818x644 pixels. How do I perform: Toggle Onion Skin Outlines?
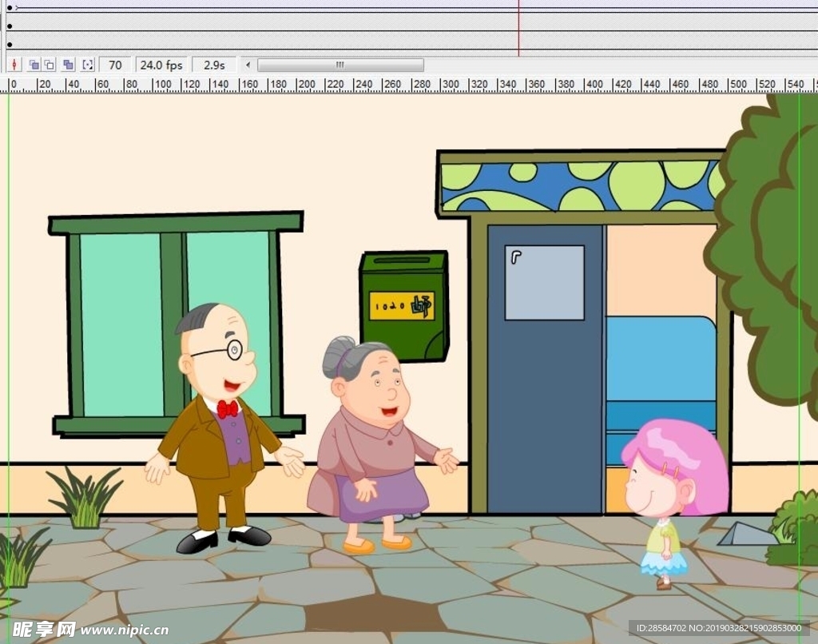pos(50,65)
